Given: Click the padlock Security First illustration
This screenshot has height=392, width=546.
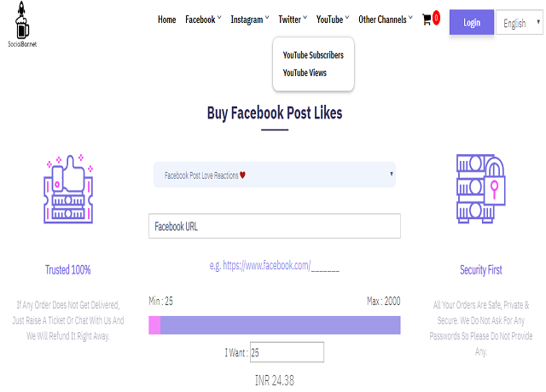Looking at the screenshot, I should click(x=481, y=188).
